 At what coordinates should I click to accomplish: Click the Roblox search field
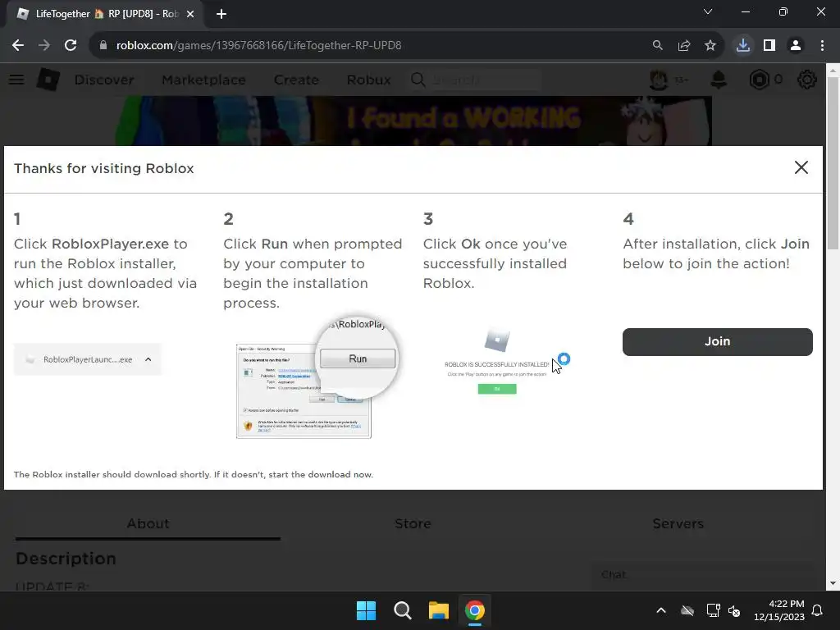(475, 80)
